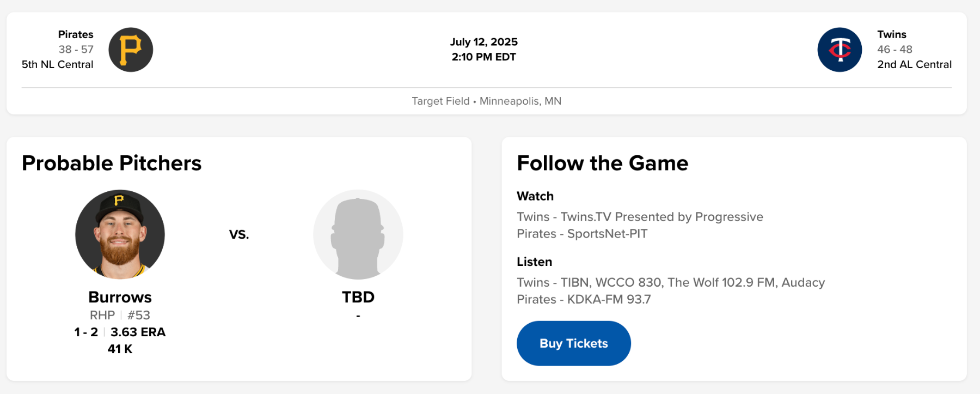Select the Pirates team name

[x=76, y=34]
